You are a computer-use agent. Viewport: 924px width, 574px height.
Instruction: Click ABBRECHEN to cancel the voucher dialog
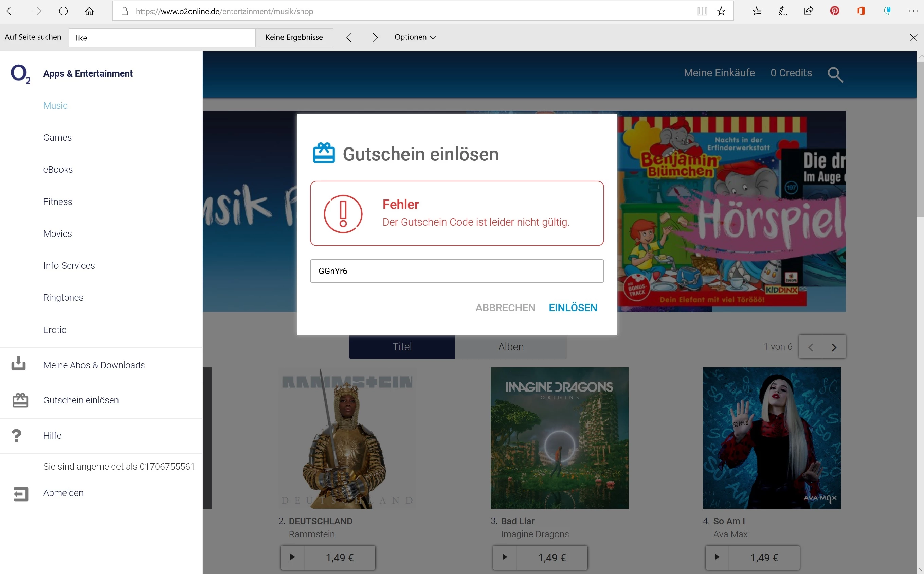(x=505, y=308)
